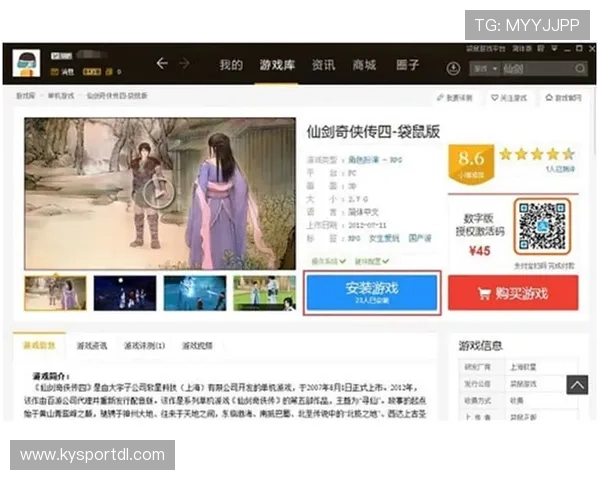
Task: Click the 仙剑奇侠传四-袋鼠版 title
Action: pyautogui.click(x=373, y=132)
